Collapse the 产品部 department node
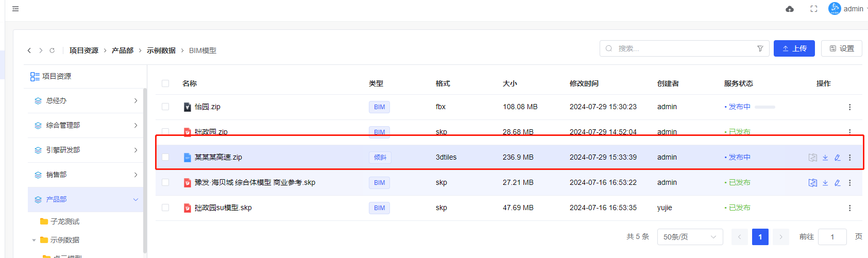Viewport: 868px width, 258px height. [135, 200]
